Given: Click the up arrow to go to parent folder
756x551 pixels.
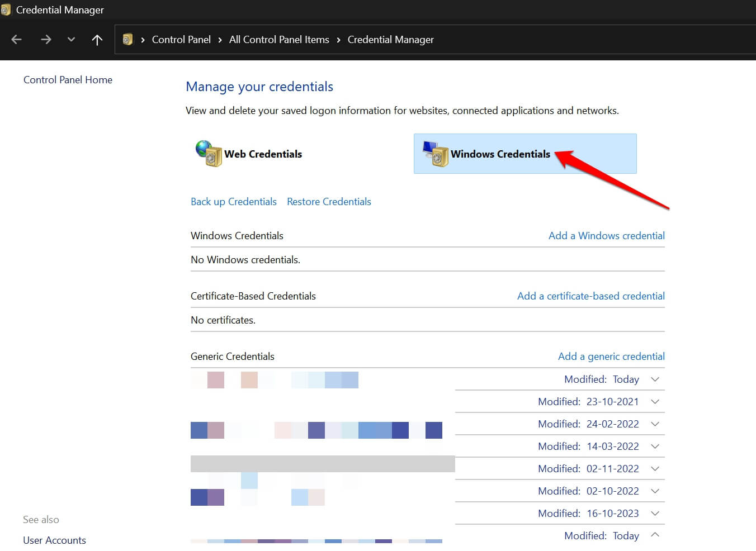Looking at the screenshot, I should click(x=97, y=40).
